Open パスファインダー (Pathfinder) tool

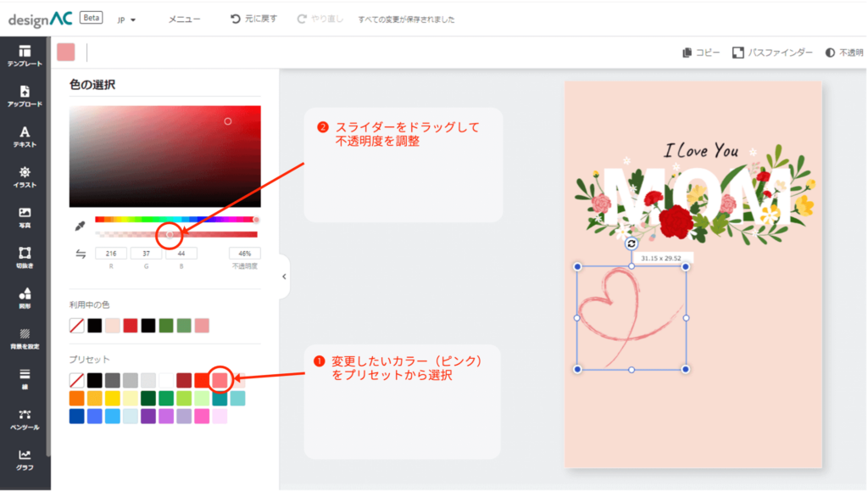pos(772,53)
